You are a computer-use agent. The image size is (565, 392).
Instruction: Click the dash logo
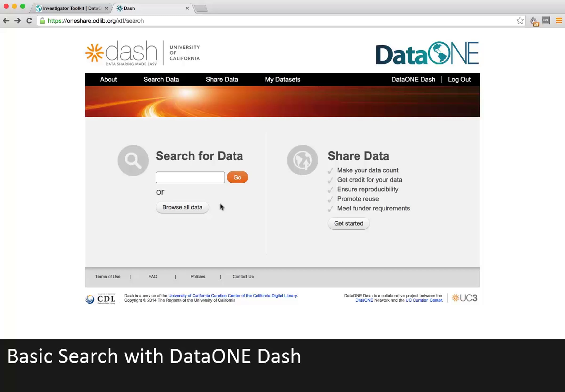pos(121,53)
